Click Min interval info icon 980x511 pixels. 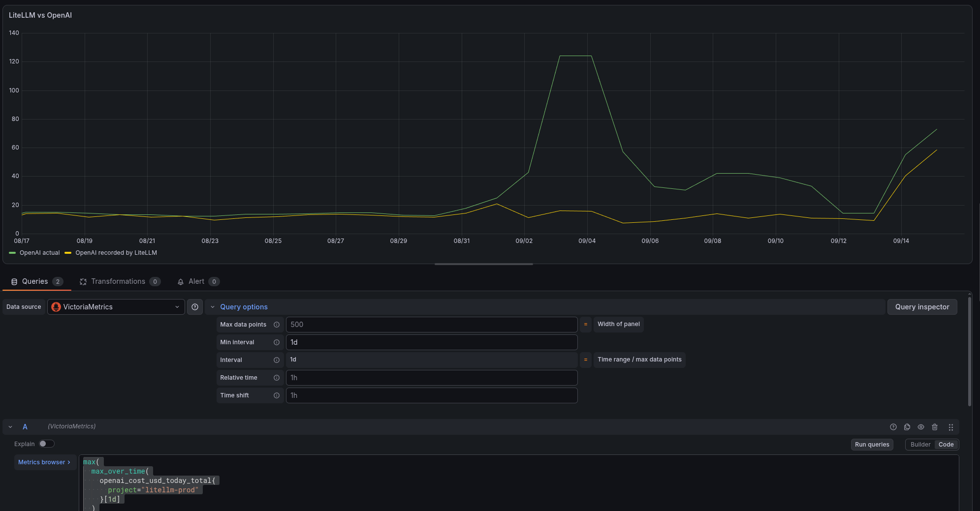click(x=277, y=342)
